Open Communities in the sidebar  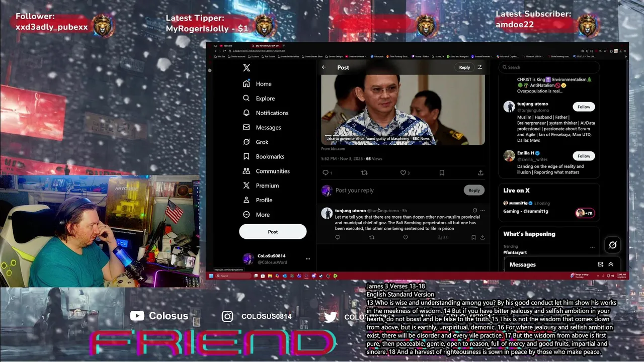click(x=266, y=171)
